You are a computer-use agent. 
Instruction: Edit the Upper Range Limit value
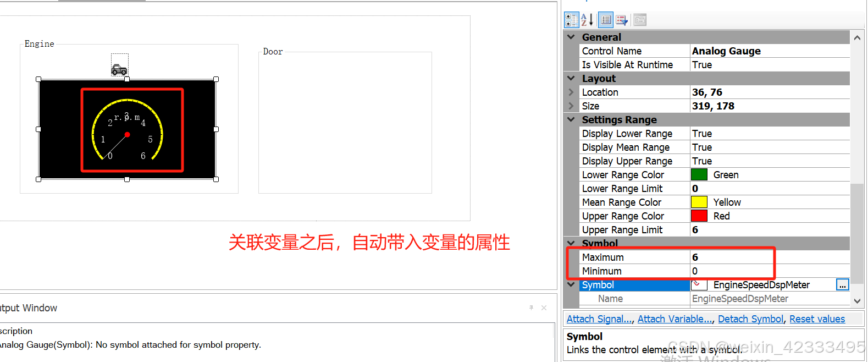click(770, 229)
